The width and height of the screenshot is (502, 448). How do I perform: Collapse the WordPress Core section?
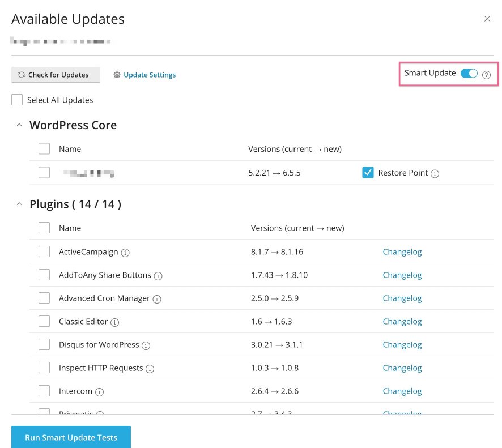tap(19, 125)
